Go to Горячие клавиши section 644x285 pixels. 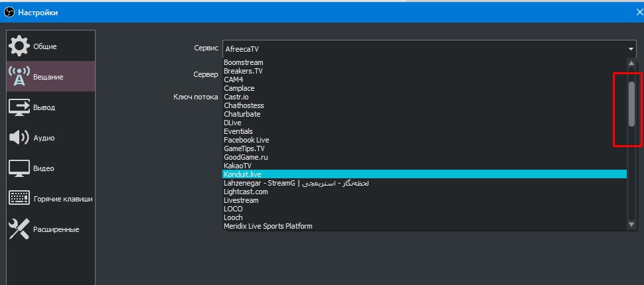coord(51,199)
